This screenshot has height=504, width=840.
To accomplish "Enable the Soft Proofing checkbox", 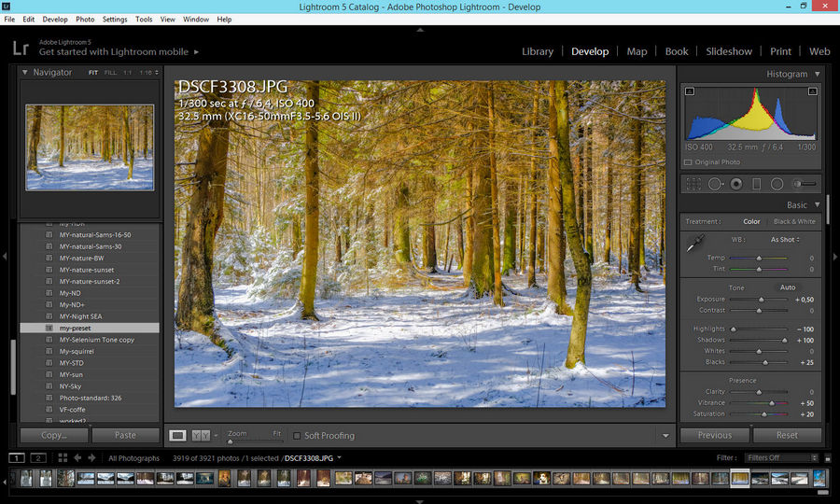I will pos(297,436).
